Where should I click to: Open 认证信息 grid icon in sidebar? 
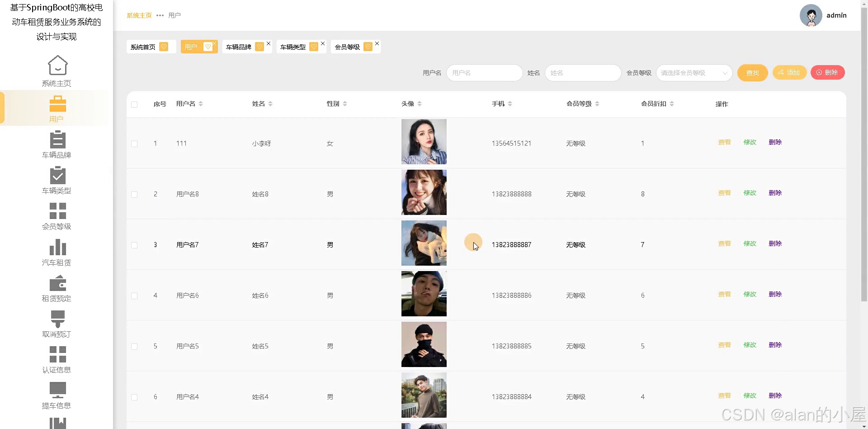click(57, 354)
